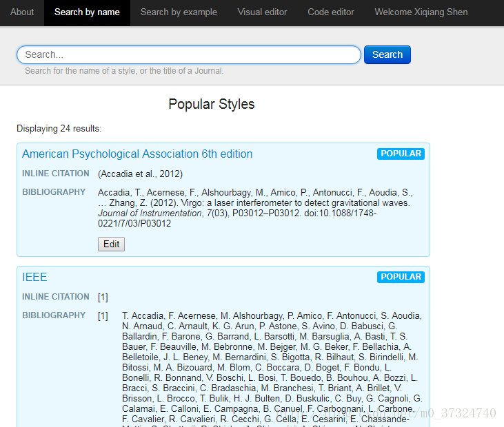Click 'Displaying 24 results:' text

click(x=59, y=128)
